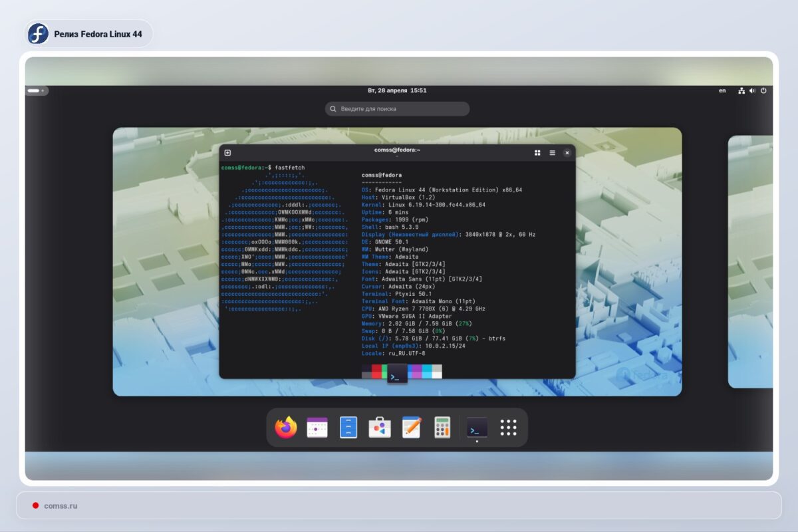Open the terminal tab overview grid

coord(537,152)
